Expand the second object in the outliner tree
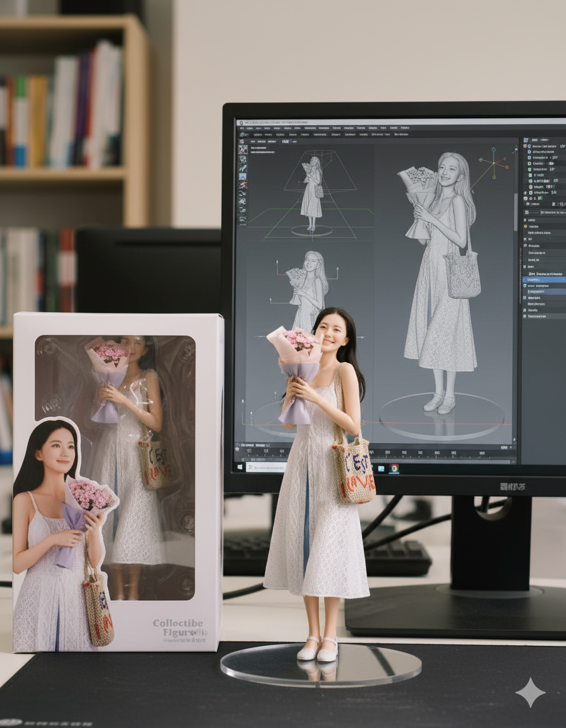566x728 pixels. [531, 152]
